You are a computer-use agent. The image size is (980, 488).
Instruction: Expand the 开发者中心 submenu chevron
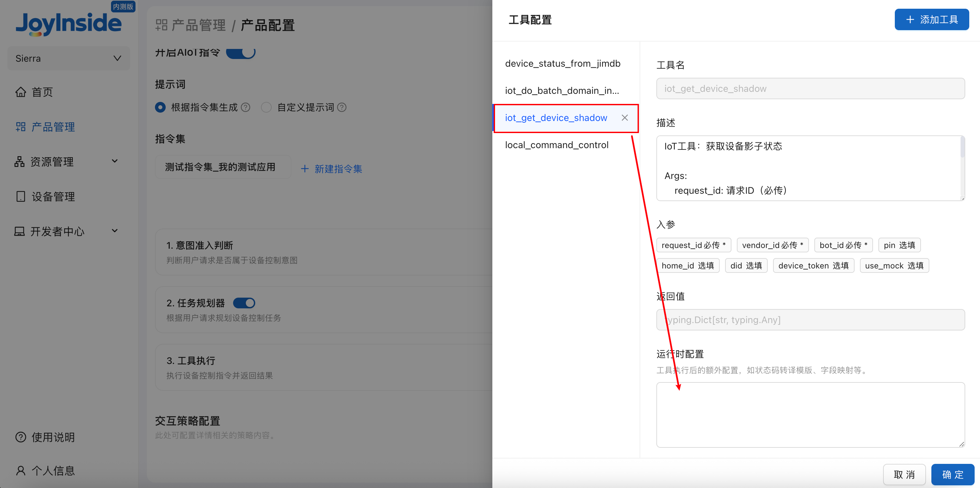[114, 231]
